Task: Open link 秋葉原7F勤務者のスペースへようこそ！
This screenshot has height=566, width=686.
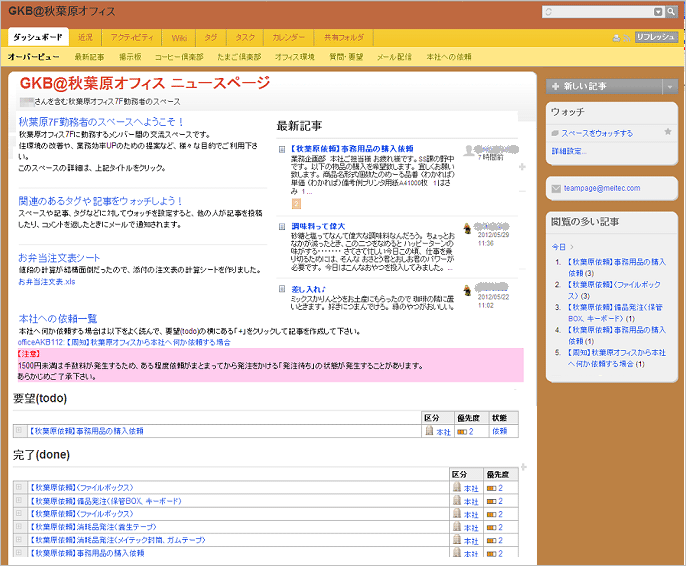Action: (x=102, y=122)
